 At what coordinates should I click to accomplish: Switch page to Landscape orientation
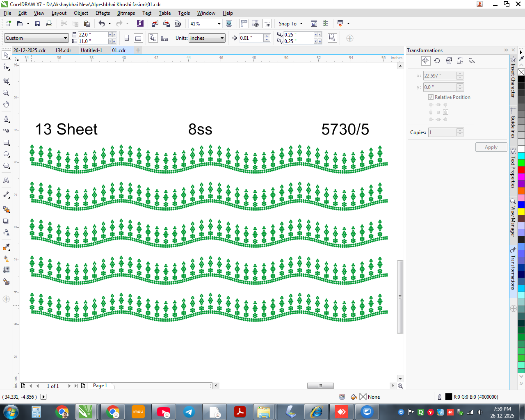[x=138, y=38]
